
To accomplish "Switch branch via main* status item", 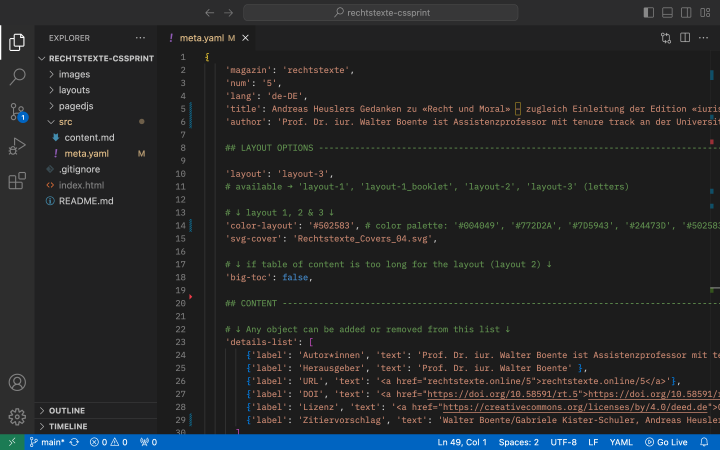I will [x=47, y=442].
